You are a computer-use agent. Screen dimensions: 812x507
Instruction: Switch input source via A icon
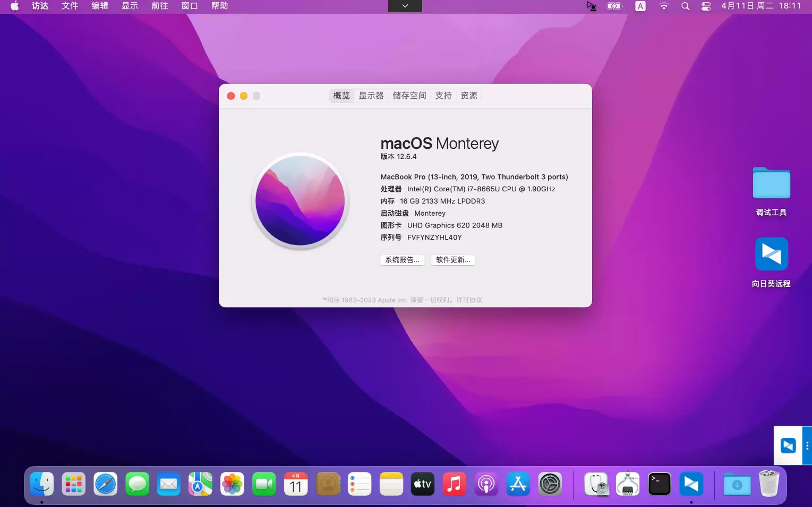[x=640, y=6]
